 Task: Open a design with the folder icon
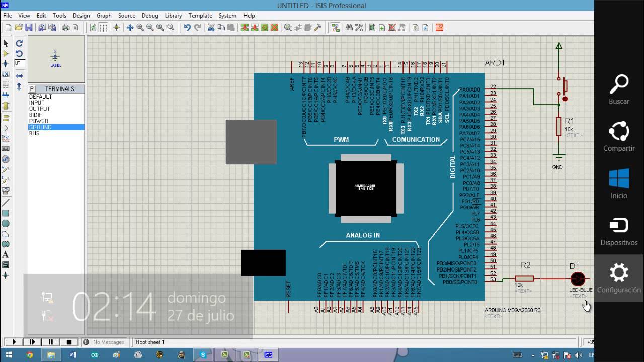(x=18, y=28)
